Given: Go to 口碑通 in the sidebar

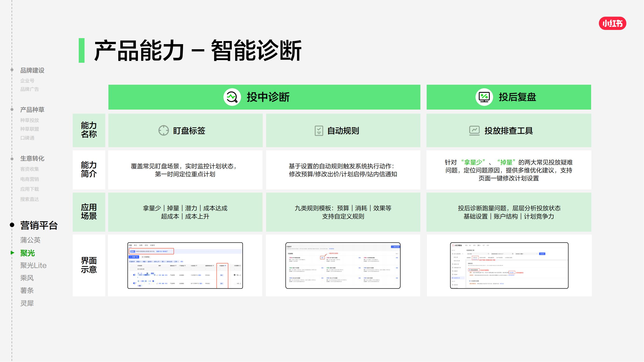Looking at the screenshot, I should click(27, 138).
